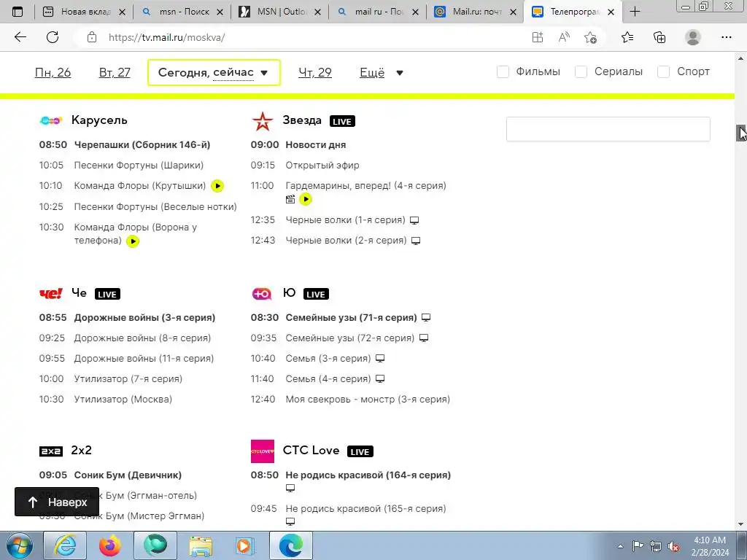The height and width of the screenshot is (560, 747).
Task: Click the address bar URL field
Action: pos(305,37)
